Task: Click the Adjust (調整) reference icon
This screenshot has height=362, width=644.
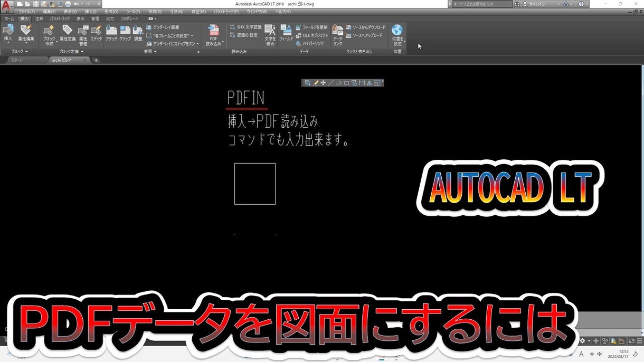Action: tap(138, 32)
